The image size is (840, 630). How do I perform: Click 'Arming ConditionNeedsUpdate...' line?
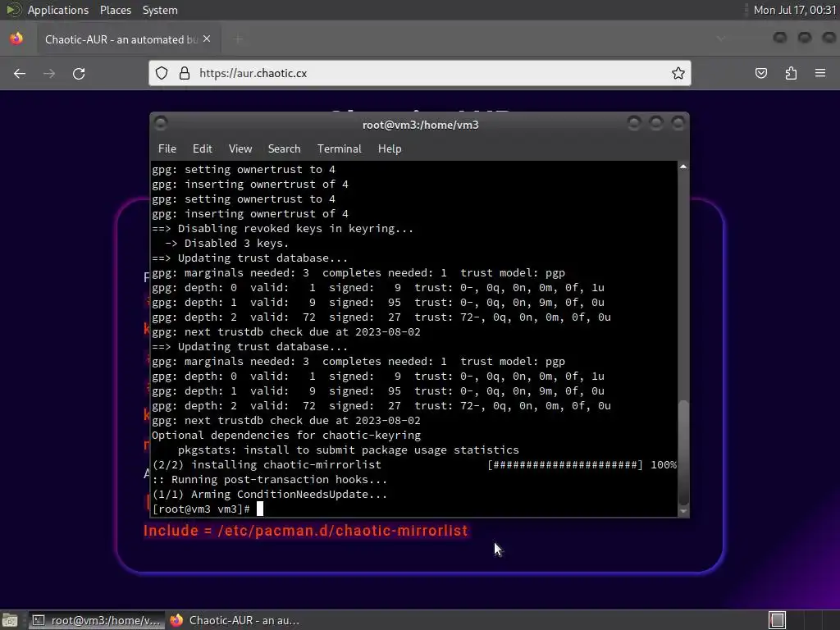coord(269,494)
